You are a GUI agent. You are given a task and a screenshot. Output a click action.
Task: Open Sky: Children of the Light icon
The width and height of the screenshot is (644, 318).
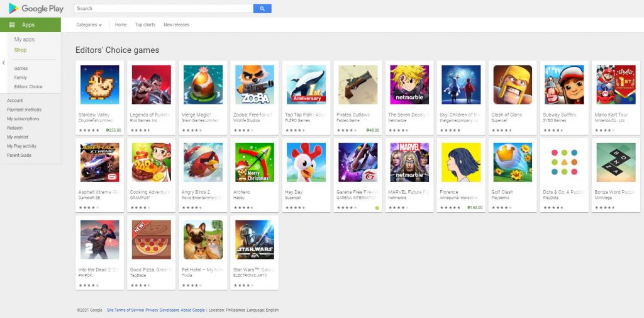461,84
